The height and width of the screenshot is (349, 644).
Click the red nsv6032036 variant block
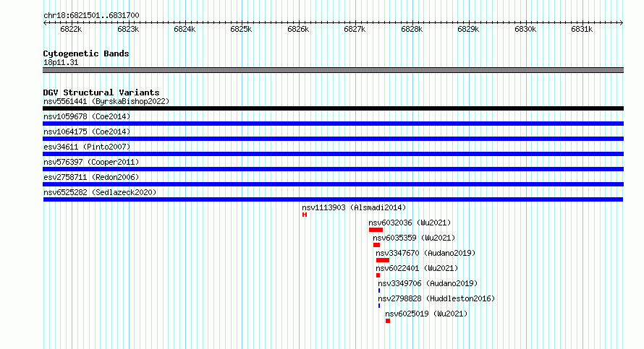[376, 230]
